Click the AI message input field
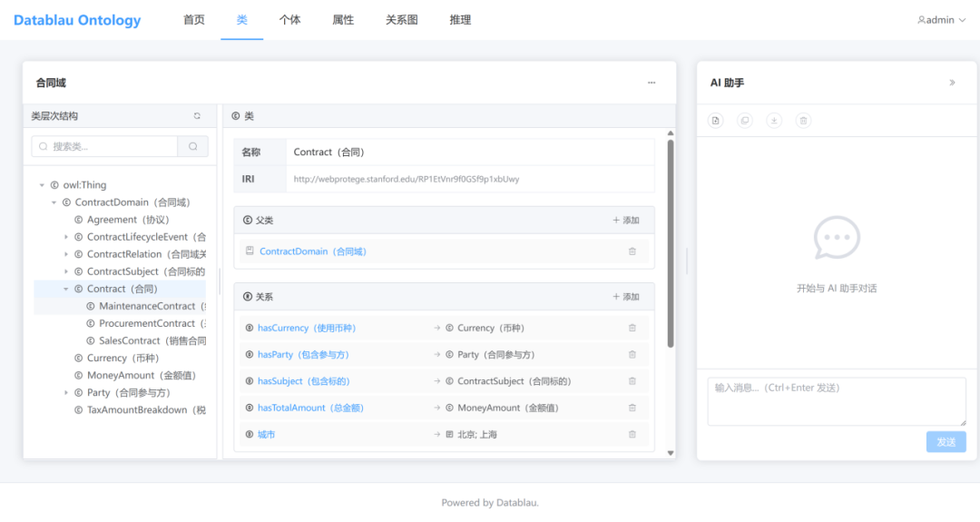Image resolution: width=980 pixels, height=522 pixels. (836, 400)
